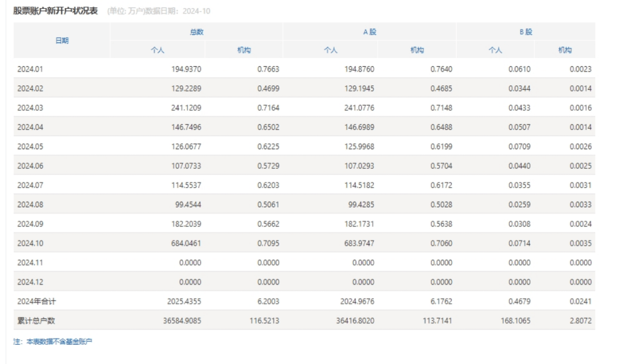The image size is (627, 364).
Task: Click the value 194.9370
Action: pos(186,69)
